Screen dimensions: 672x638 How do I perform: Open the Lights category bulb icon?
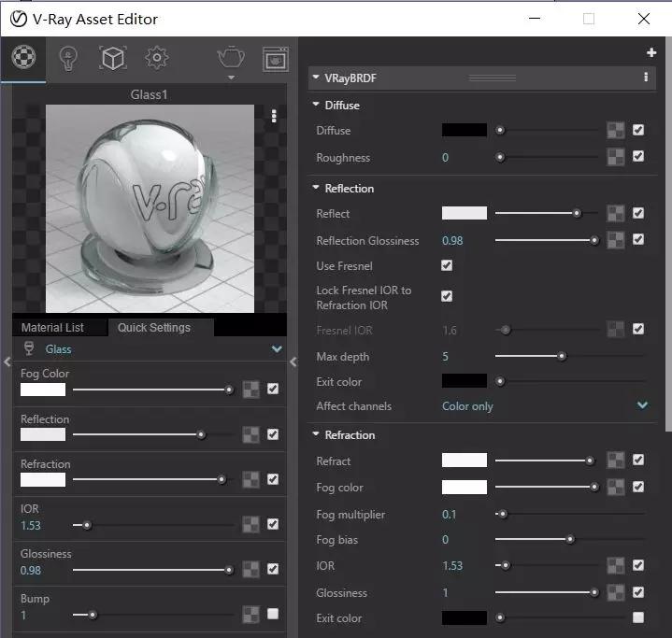coord(68,58)
